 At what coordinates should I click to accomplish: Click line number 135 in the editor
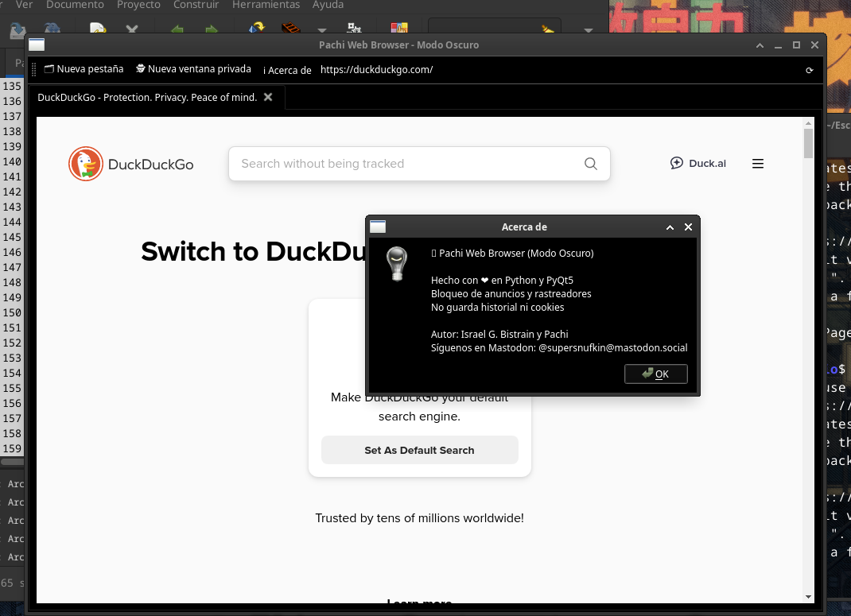[12, 86]
